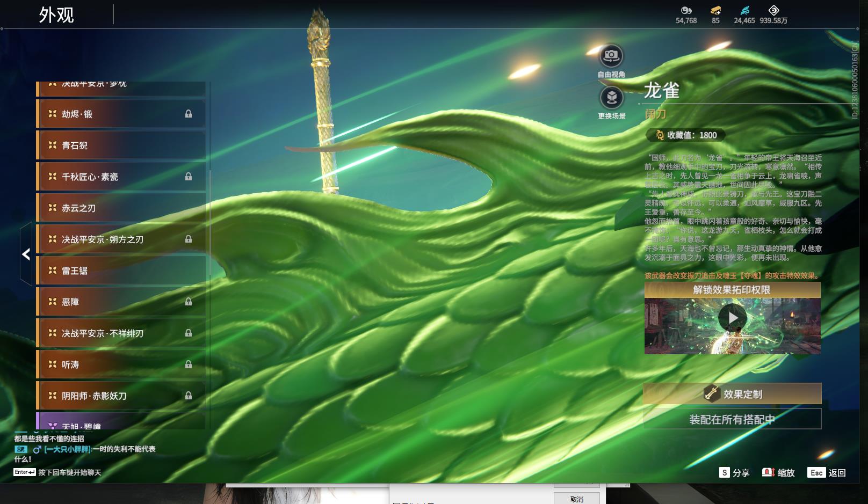
Task: Click the diamond currency icon above 939.58万
Action: [x=773, y=10]
